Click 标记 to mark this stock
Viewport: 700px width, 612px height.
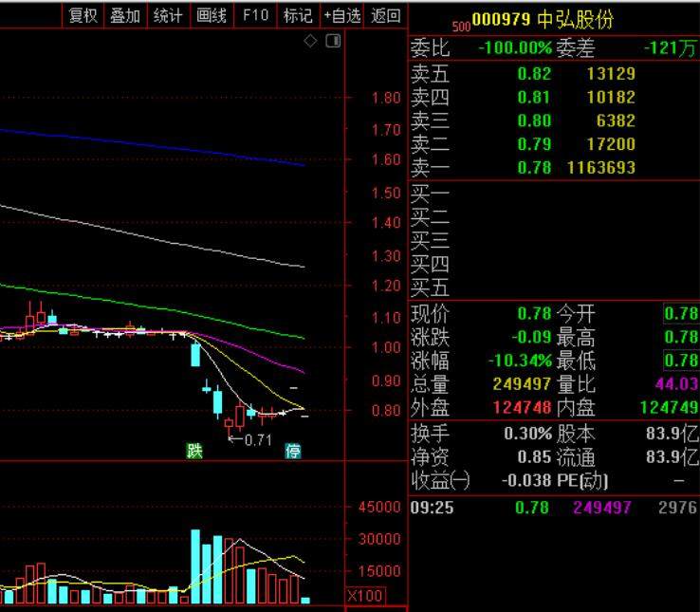point(298,15)
